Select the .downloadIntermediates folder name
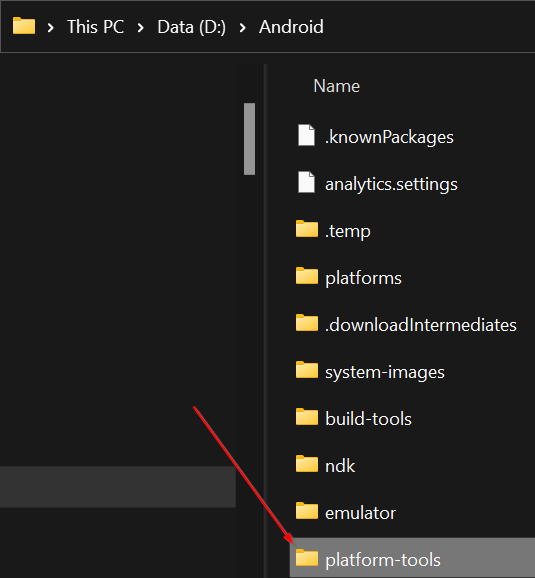The width and height of the screenshot is (535, 578). (421, 325)
